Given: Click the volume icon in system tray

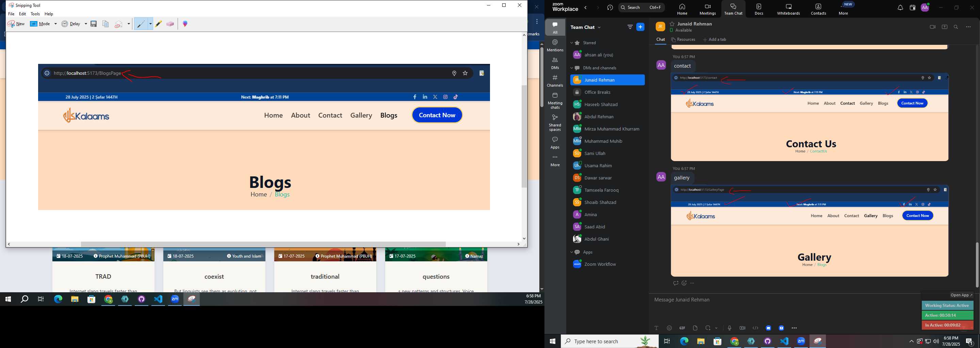Looking at the screenshot, I should click(x=936, y=341).
